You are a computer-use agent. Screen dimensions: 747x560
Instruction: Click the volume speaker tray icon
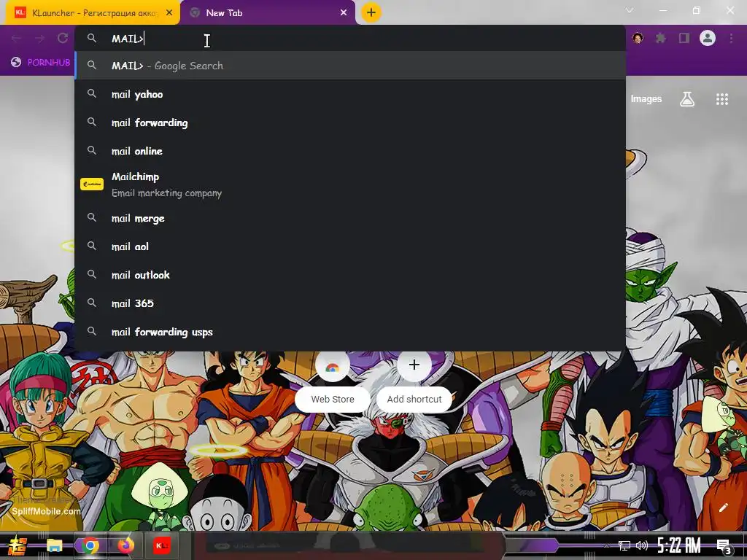642,545
